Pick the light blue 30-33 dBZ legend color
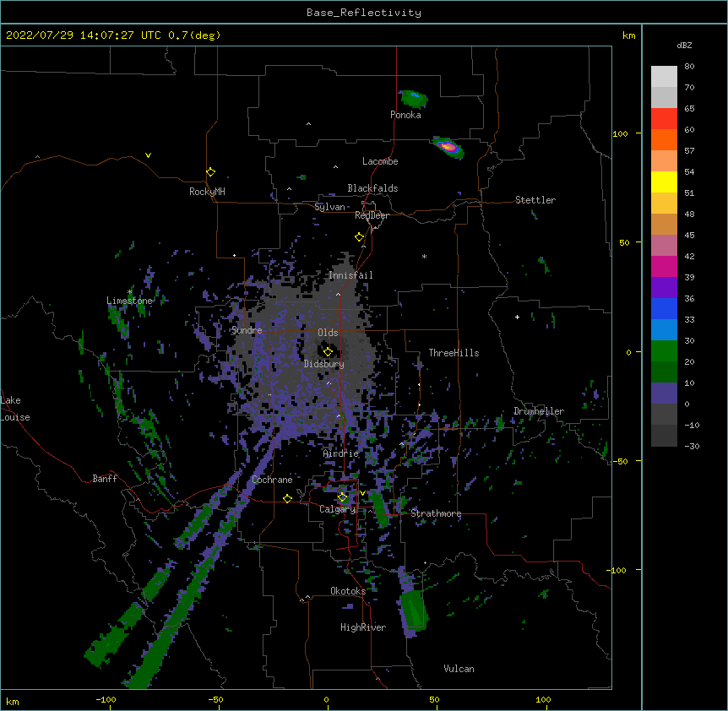Screen dimensions: 728x711 [x=664, y=329]
